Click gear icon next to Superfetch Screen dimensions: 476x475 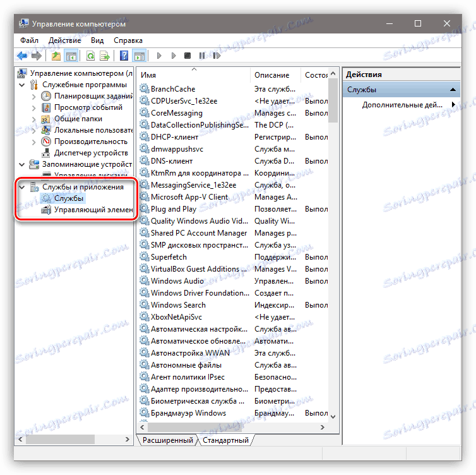pos(145,256)
